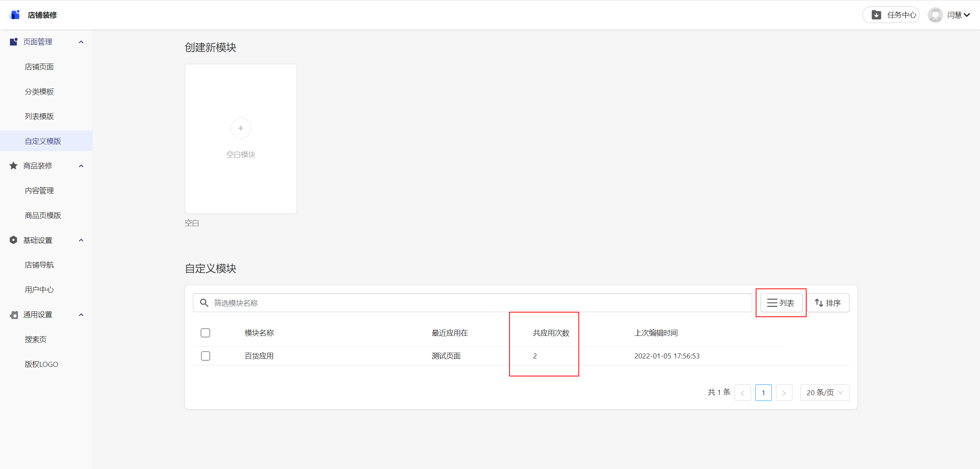Click the user avatar icon
The width and height of the screenshot is (980, 469).
935,15
